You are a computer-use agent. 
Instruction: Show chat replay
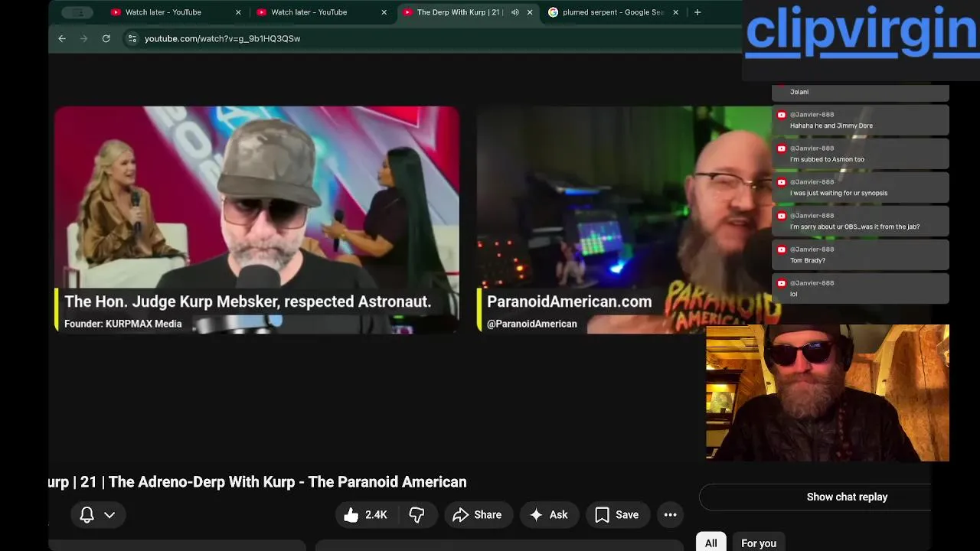pyautogui.click(x=847, y=497)
